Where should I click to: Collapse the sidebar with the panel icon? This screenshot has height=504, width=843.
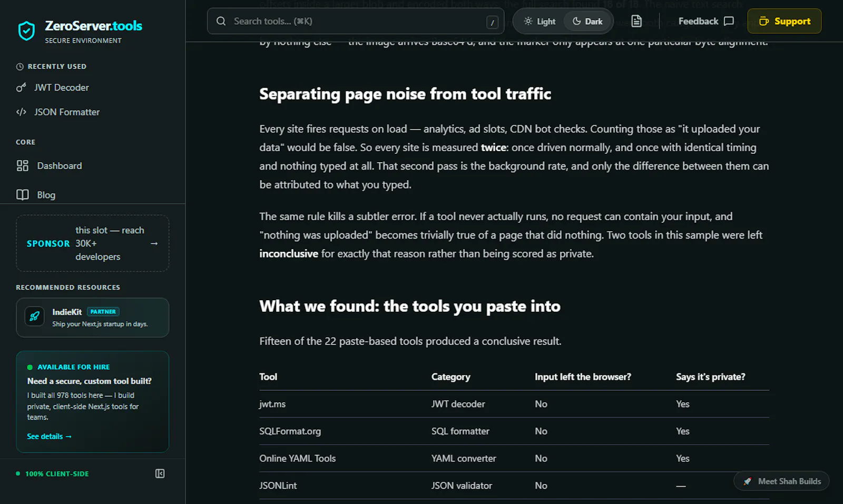160,473
